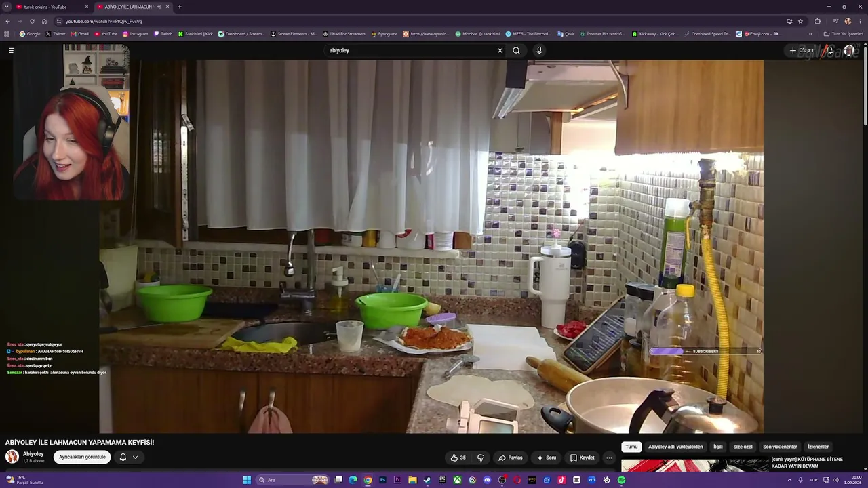Viewport: 868px width, 488px height.
Task: Open the Windows Start menu
Action: 247,480
